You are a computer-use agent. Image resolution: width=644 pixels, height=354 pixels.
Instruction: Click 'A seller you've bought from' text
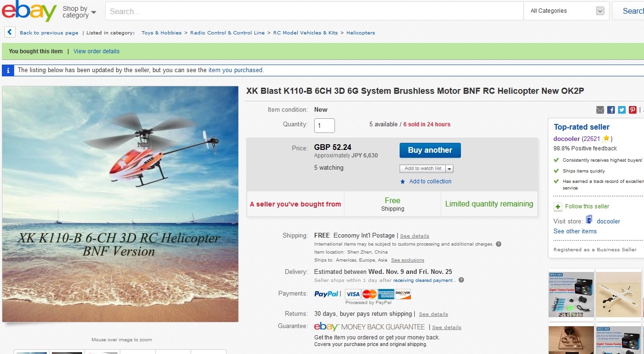pos(295,204)
